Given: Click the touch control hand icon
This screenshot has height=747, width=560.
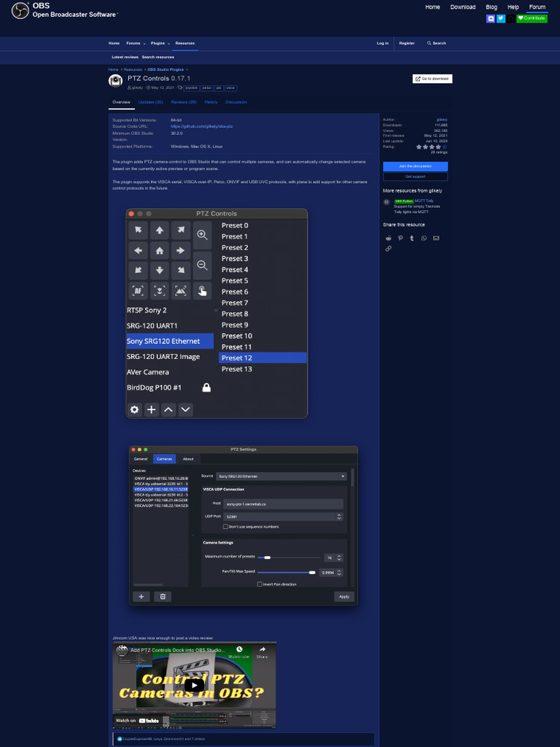Looking at the screenshot, I should pyautogui.click(x=203, y=290).
